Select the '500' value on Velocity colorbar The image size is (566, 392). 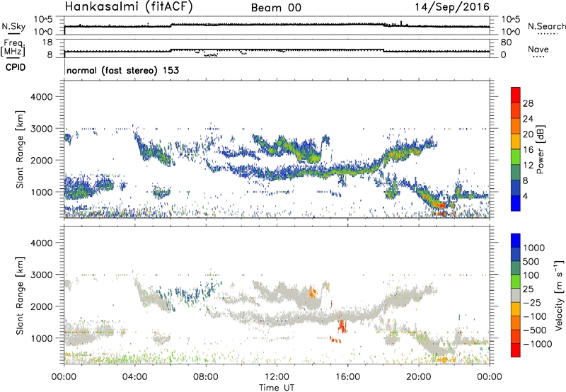point(531,262)
